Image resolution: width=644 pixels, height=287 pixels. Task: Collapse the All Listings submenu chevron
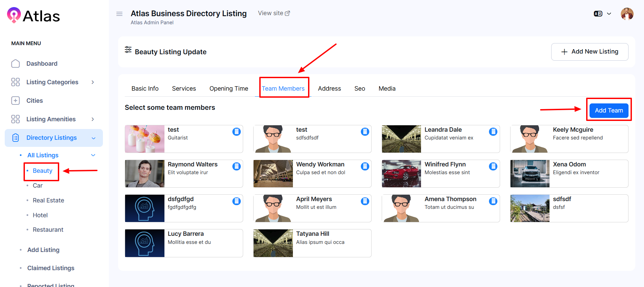tap(93, 155)
